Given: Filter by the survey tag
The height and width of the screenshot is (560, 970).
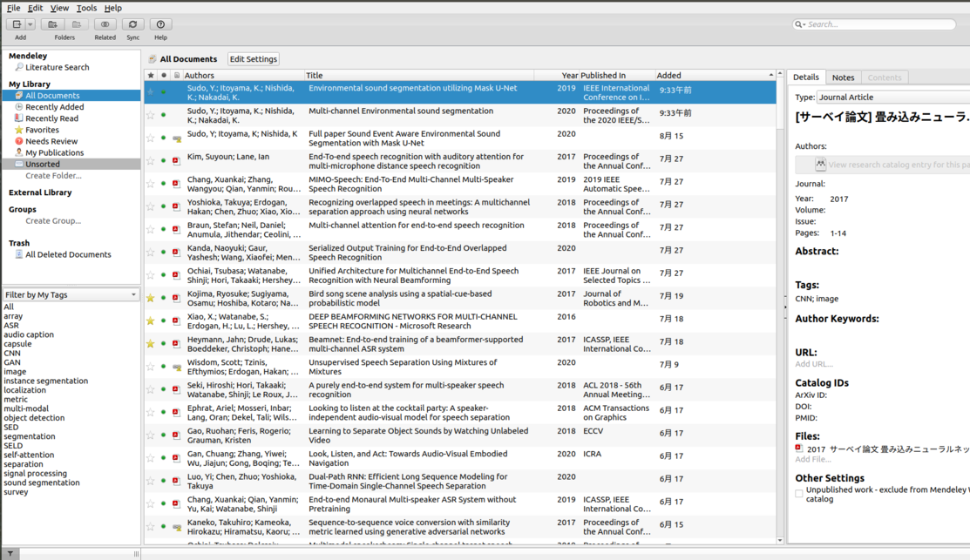Looking at the screenshot, I should point(16,492).
